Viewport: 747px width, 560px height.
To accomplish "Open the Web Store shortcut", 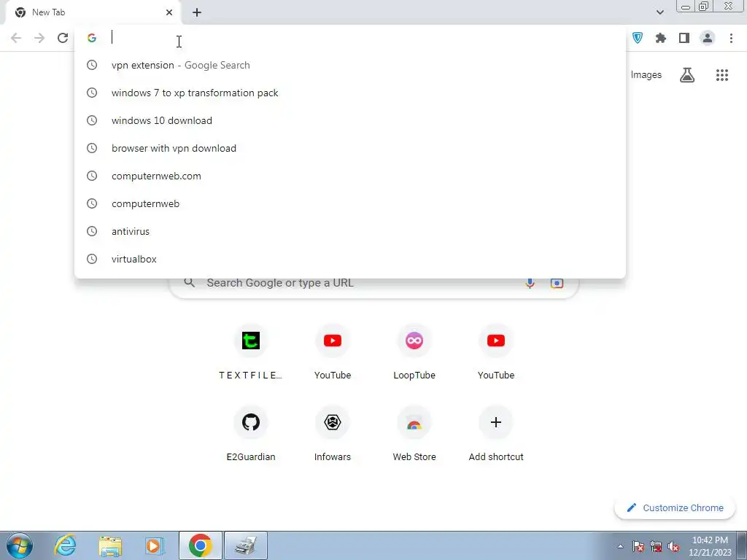I will [x=414, y=435].
